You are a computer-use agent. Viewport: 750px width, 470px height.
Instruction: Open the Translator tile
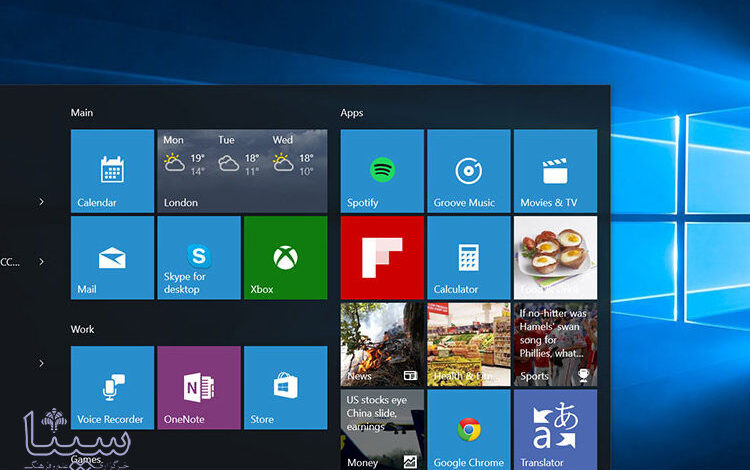(555, 430)
